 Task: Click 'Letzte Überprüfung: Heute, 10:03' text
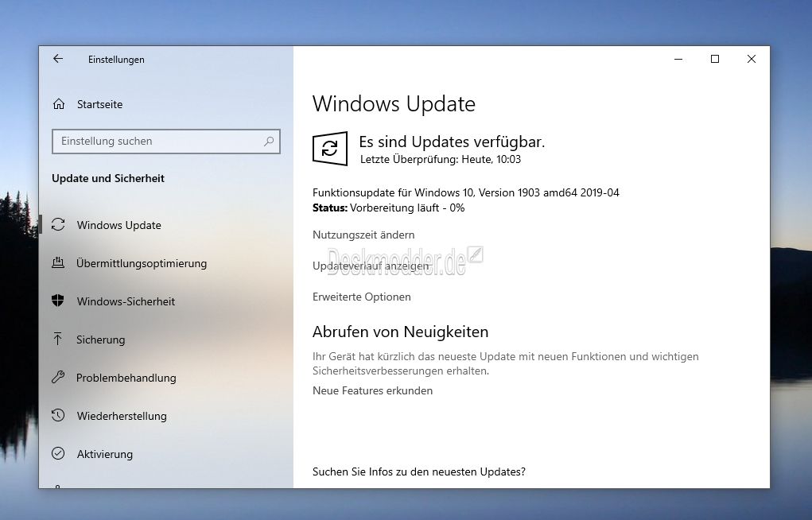click(x=440, y=159)
